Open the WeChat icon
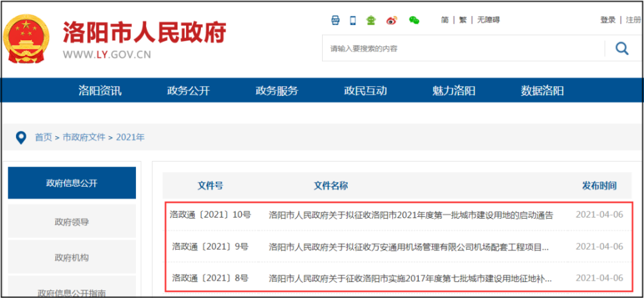This screenshot has height=298, width=644. 414,20
